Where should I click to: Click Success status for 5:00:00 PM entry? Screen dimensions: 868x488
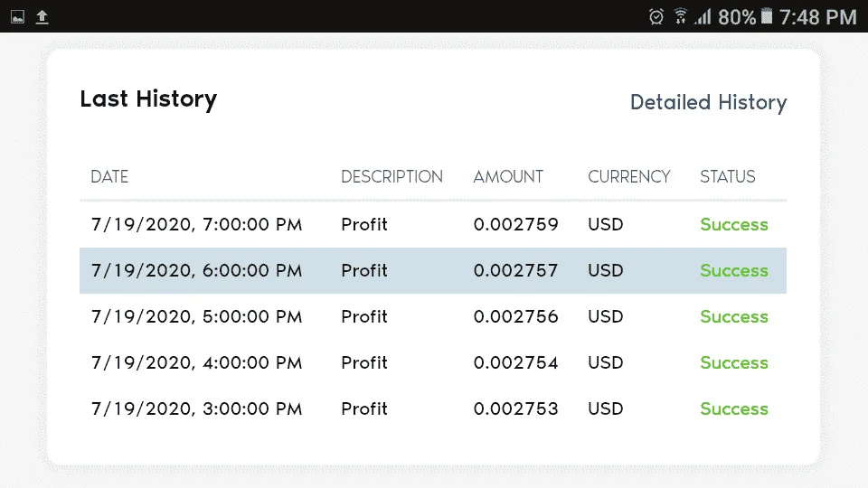pyautogui.click(x=734, y=317)
